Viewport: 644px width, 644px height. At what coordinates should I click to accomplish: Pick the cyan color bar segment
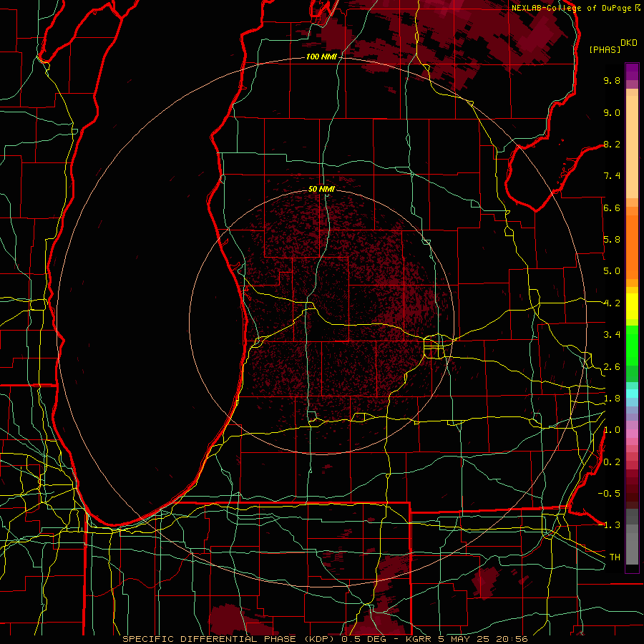coord(632,394)
